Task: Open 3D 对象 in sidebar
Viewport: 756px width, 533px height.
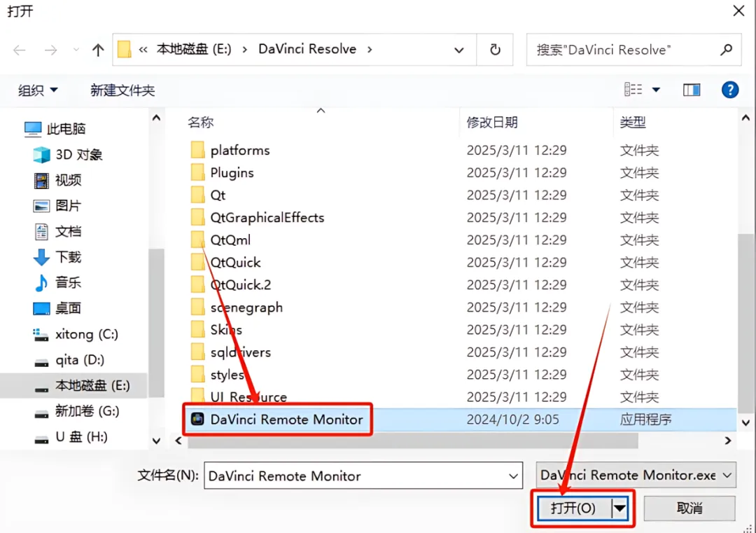Action: (68, 155)
